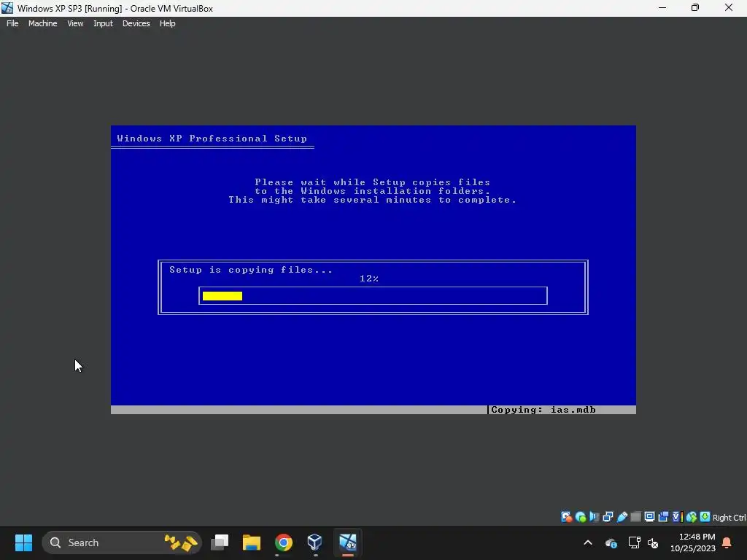Click the '12%' progress text
The image size is (747, 560).
[369, 279]
